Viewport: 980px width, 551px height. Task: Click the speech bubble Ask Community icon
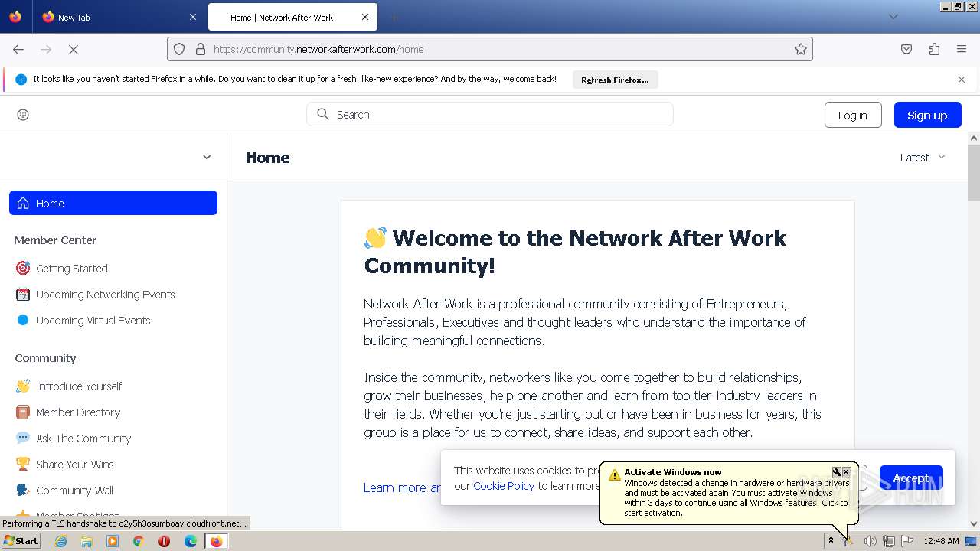23,439
